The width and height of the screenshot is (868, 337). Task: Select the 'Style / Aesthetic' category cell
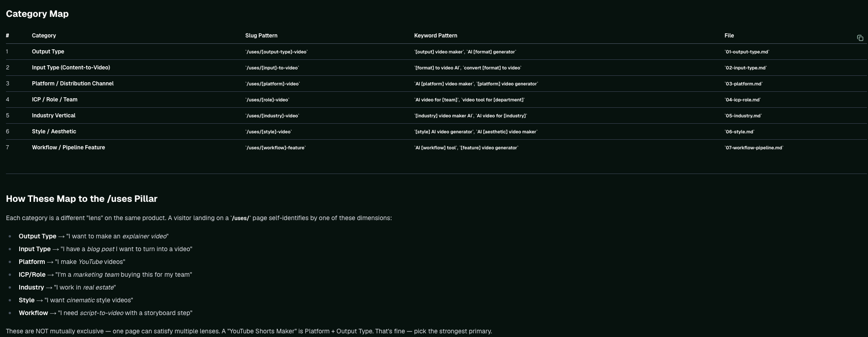tap(54, 132)
